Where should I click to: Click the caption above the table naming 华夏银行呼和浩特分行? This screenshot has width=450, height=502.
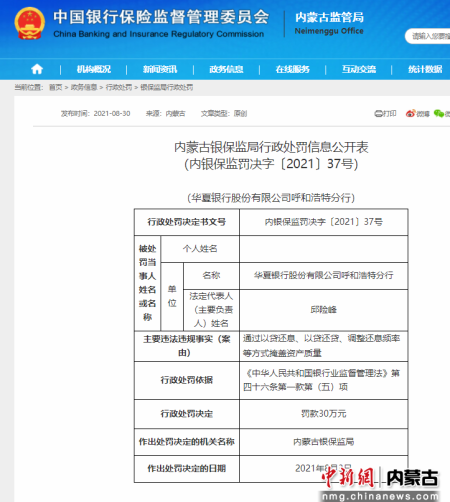(x=271, y=198)
